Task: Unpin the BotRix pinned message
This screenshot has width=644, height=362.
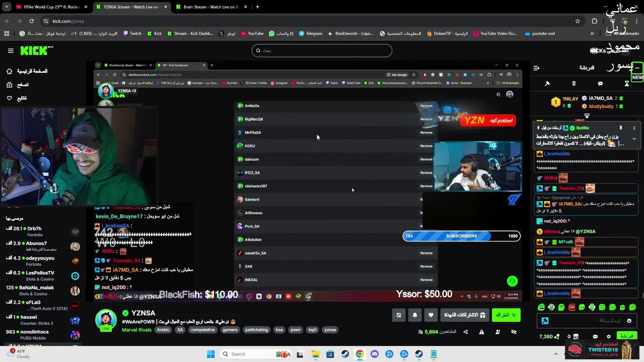Action: (621, 128)
